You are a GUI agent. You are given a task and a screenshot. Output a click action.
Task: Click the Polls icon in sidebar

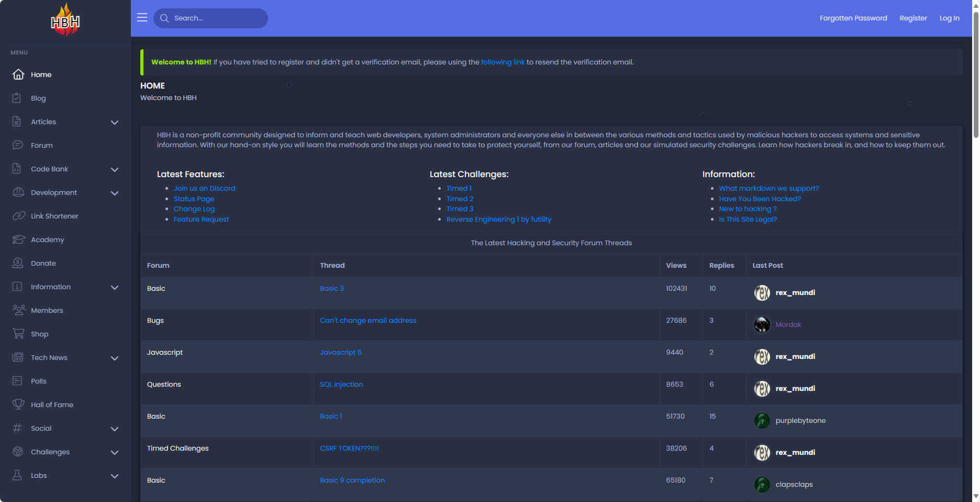point(17,381)
